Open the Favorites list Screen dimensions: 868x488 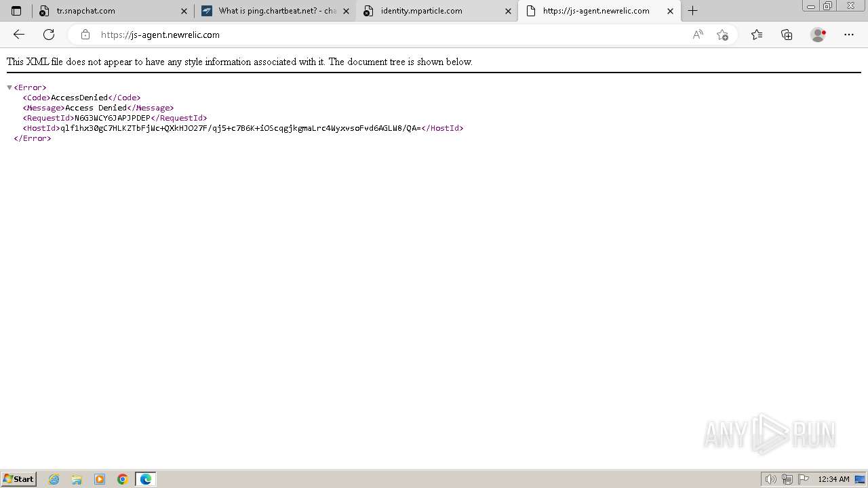[757, 35]
